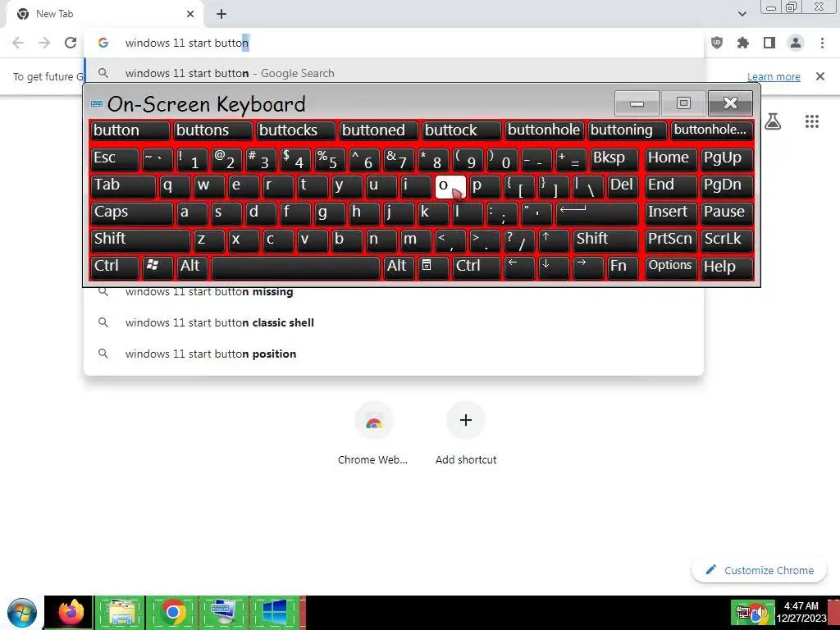Open the Chrome profile avatar

pyautogui.click(x=796, y=43)
